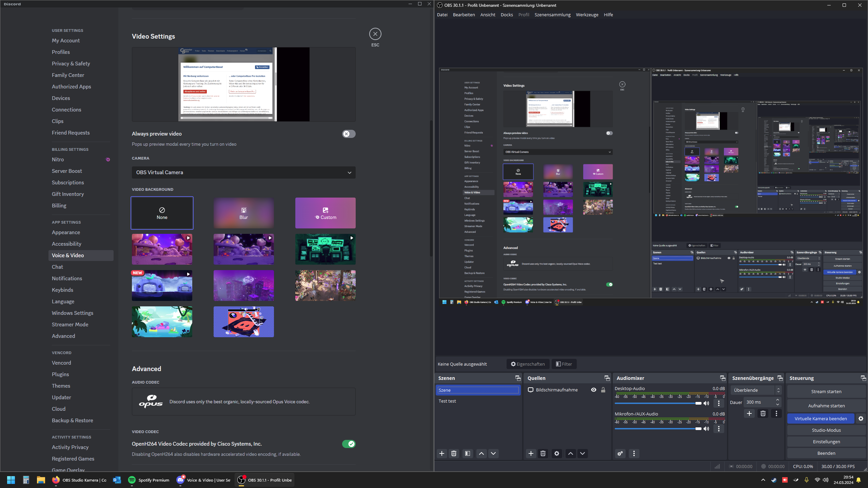868x488 pixels.
Task: Open Mikrofon/AUX-Audio three-dot options menu
Action: click(x=719, y=429)
